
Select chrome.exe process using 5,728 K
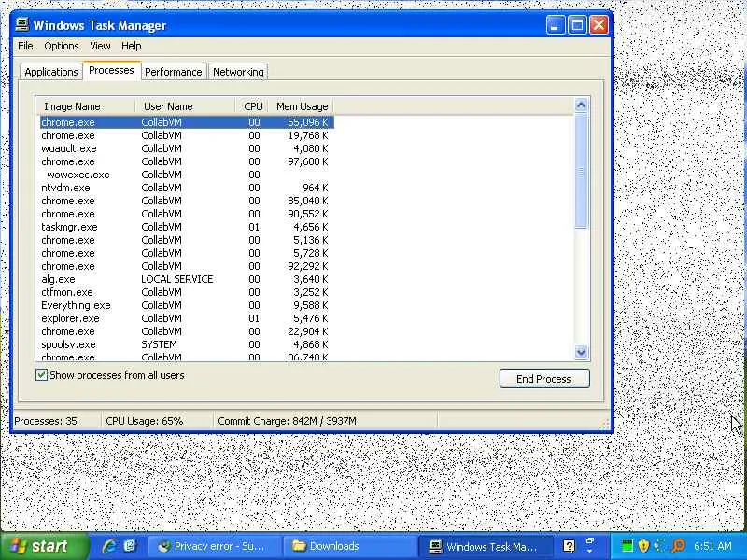pyautogui.click(x=187, y=253)
